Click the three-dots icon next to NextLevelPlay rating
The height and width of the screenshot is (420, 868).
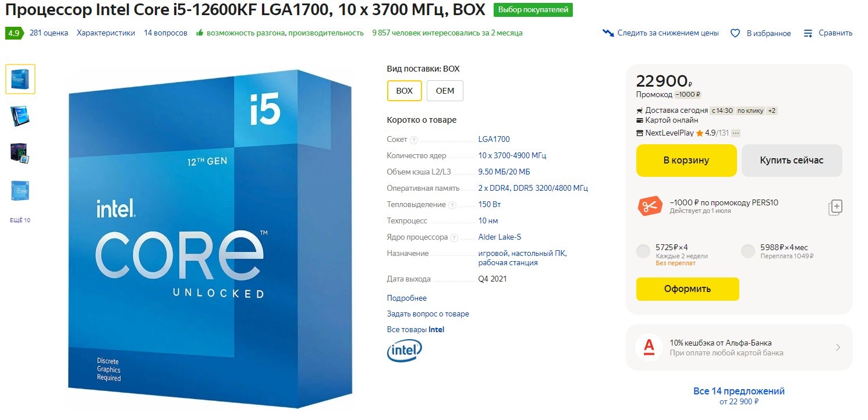[x=736, y=133]
